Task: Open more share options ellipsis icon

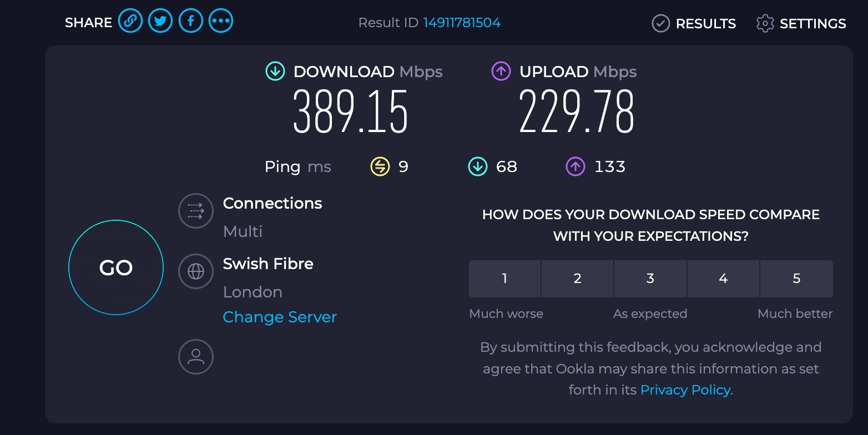Action: click(x=221, y=22)
